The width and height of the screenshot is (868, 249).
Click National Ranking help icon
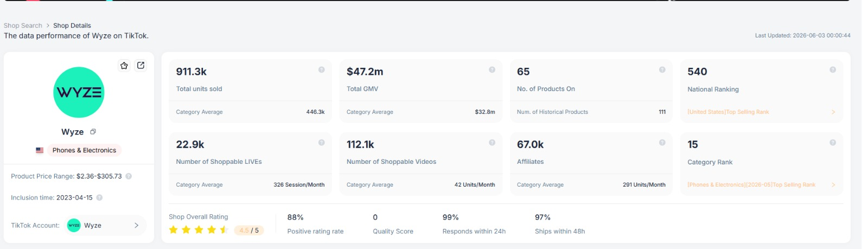point(833,69)
